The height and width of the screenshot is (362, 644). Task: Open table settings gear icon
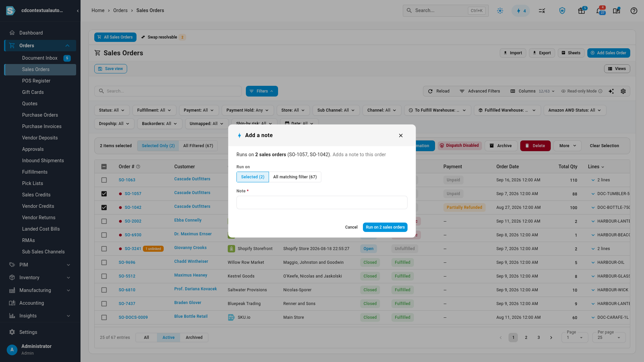tap(623, 91)
